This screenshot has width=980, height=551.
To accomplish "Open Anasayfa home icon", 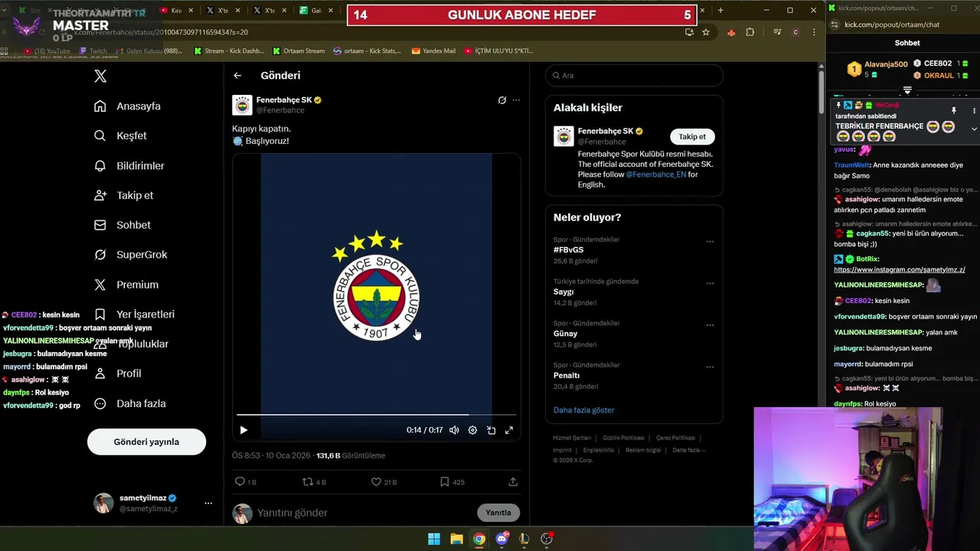I will [100, 106].
